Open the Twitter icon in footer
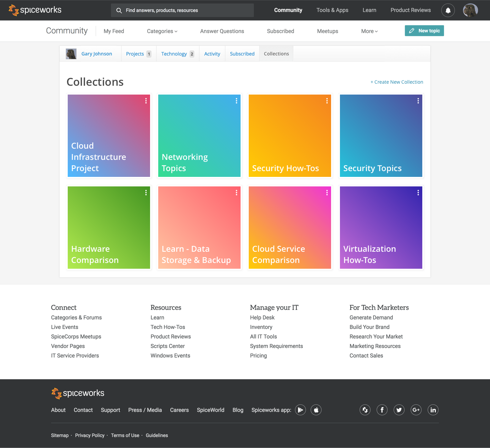 click(x=399, y=410)
